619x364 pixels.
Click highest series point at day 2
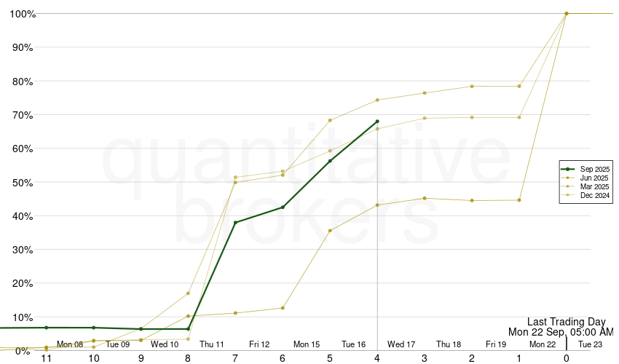pyautogui.click(x=472, y=87)
